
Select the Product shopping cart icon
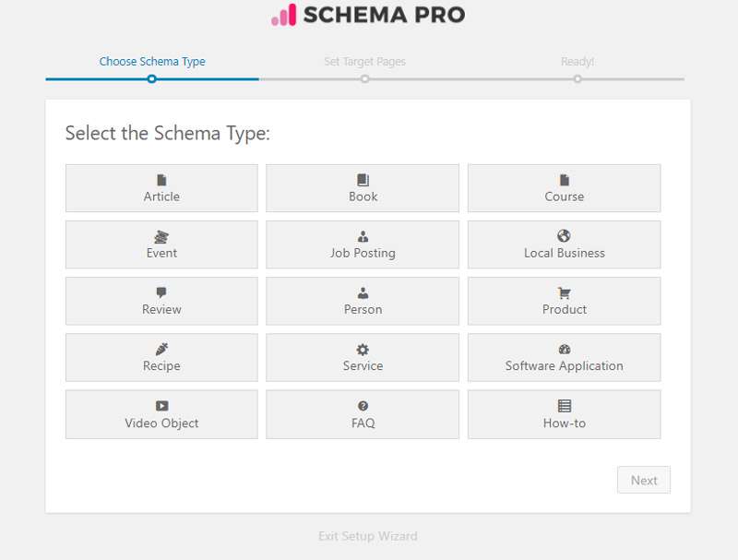pyautogui.click(x=565, y=293)
